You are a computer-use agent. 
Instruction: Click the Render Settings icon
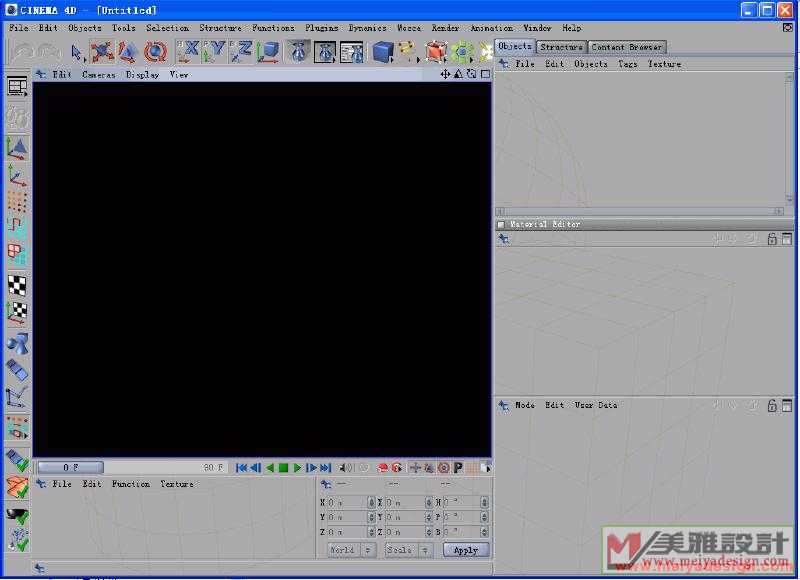[351, 52]
